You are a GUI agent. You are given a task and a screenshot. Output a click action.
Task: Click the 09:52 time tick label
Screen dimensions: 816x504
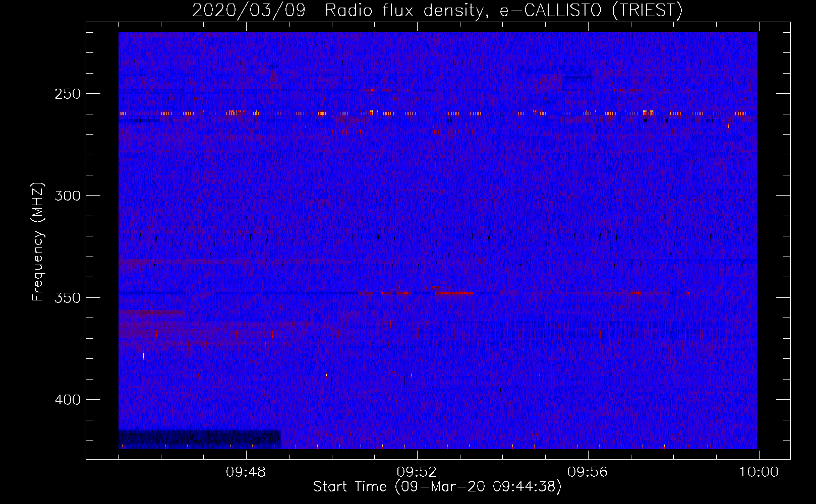(x=417, y=472)
